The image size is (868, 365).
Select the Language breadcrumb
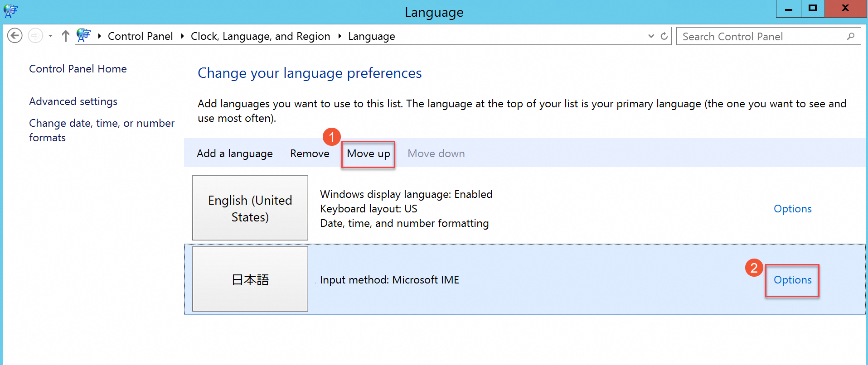[x=371, y=36]
